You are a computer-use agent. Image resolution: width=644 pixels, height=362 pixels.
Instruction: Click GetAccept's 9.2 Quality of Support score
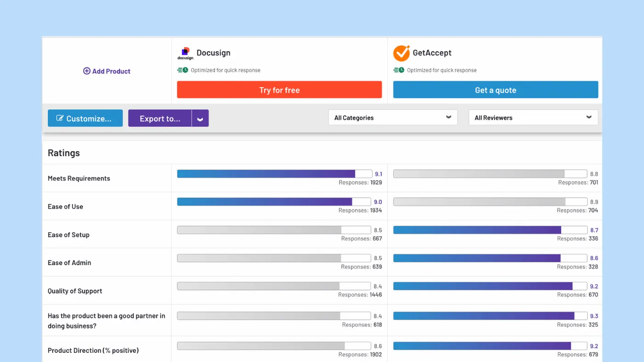tap(594, 286)
